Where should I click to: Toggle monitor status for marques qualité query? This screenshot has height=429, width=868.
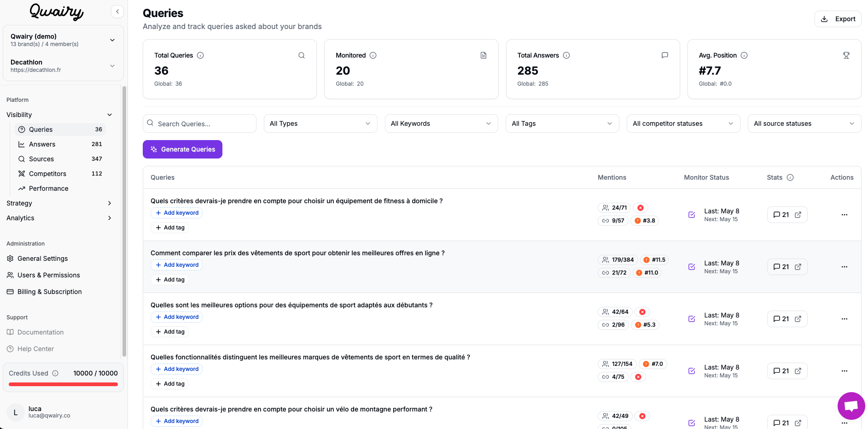coord(692,371)
